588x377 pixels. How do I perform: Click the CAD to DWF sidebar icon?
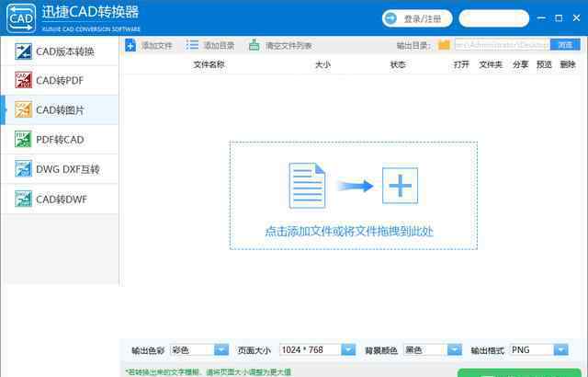(23, 199)
